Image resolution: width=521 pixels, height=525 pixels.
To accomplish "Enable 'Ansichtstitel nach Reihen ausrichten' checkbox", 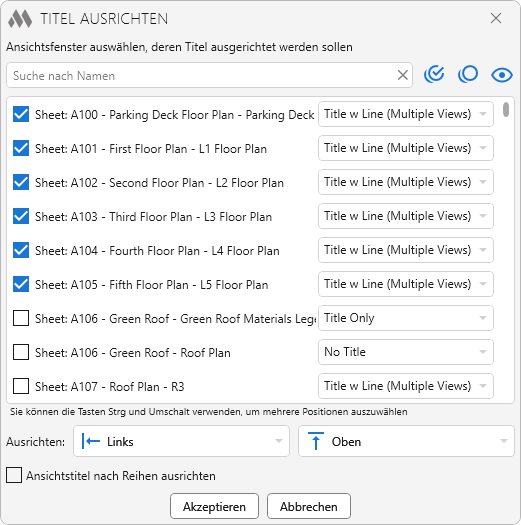I will (14, 475).
